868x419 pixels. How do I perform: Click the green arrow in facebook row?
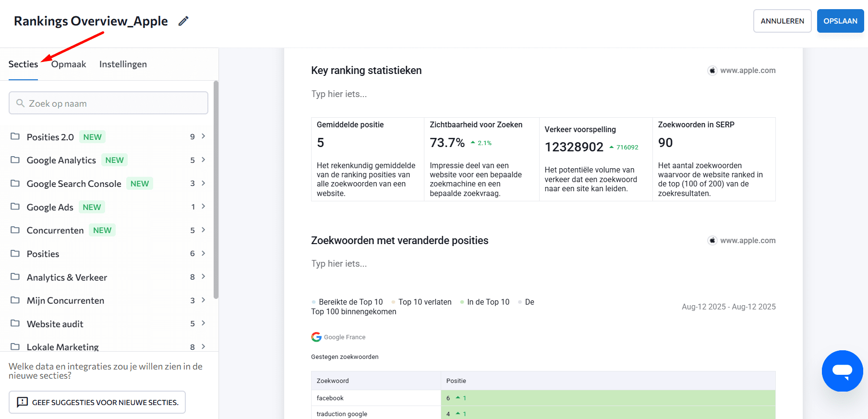coord(458,398)
